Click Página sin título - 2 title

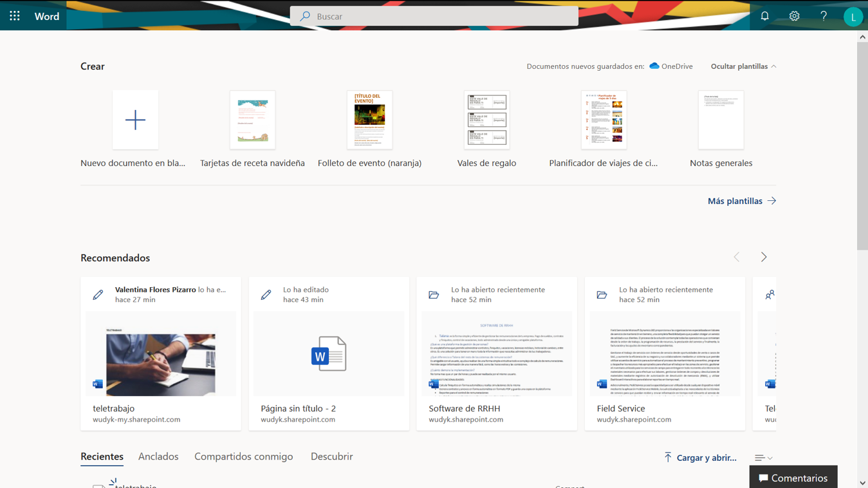(299, 408)
